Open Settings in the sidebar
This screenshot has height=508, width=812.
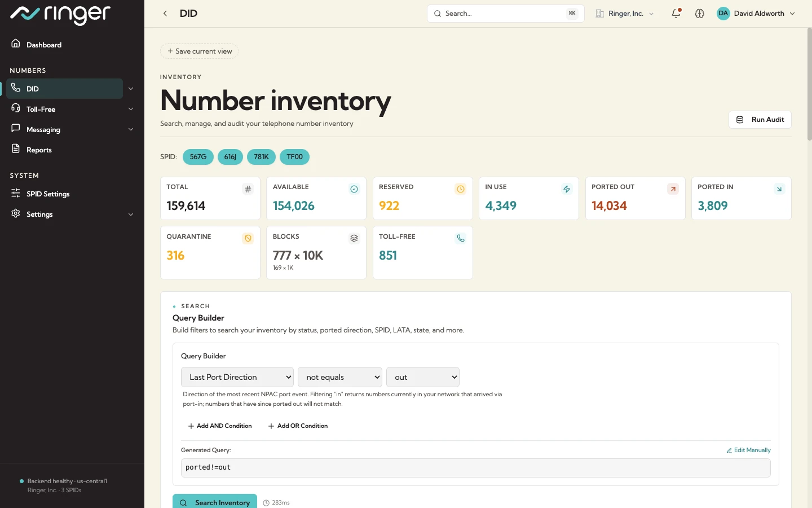(39, 214)
